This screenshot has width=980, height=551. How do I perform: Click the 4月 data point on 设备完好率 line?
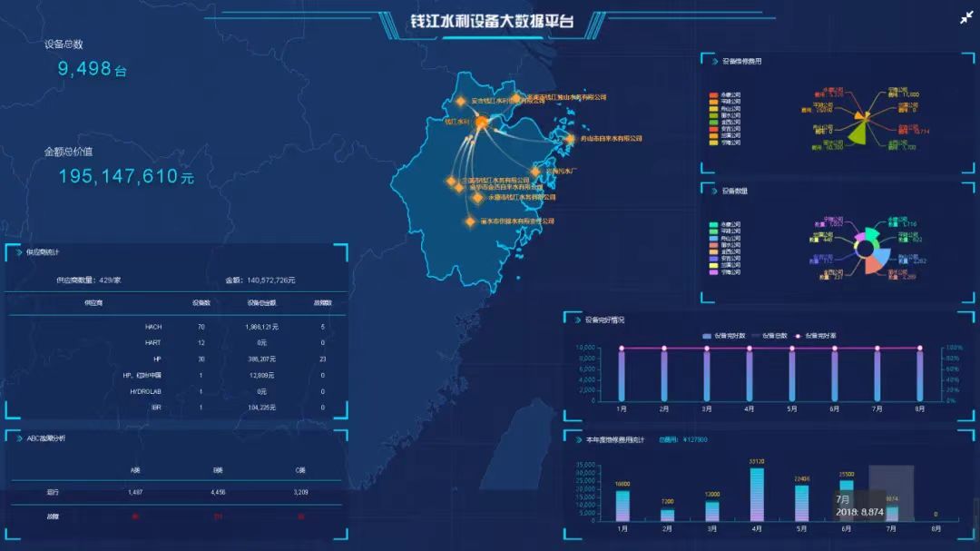pos(749,349)
